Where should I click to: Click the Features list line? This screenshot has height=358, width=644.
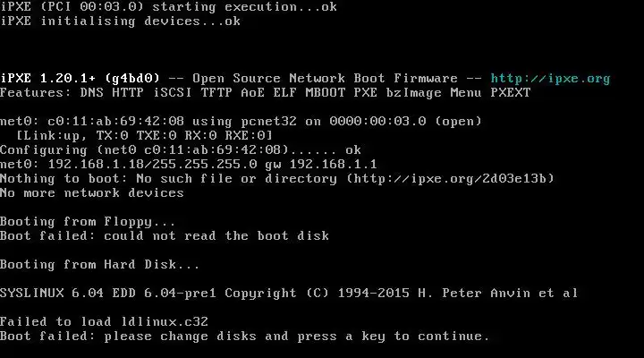click(265, 92)
